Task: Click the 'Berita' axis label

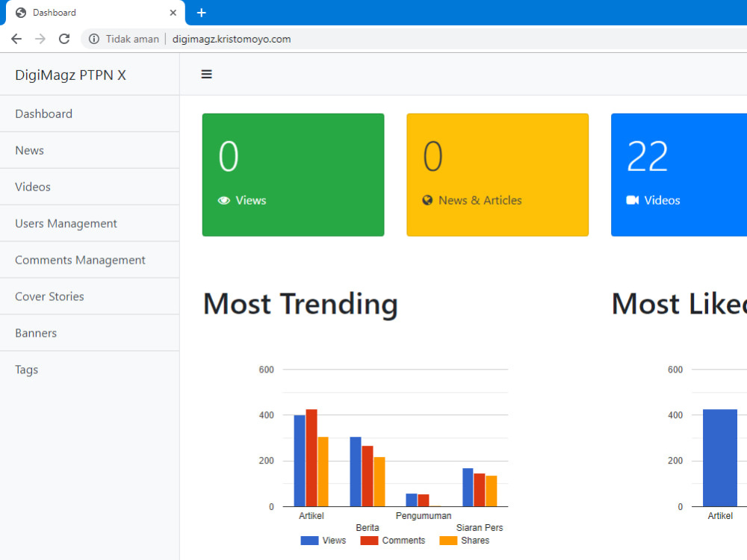Action: tap(368, 528)
